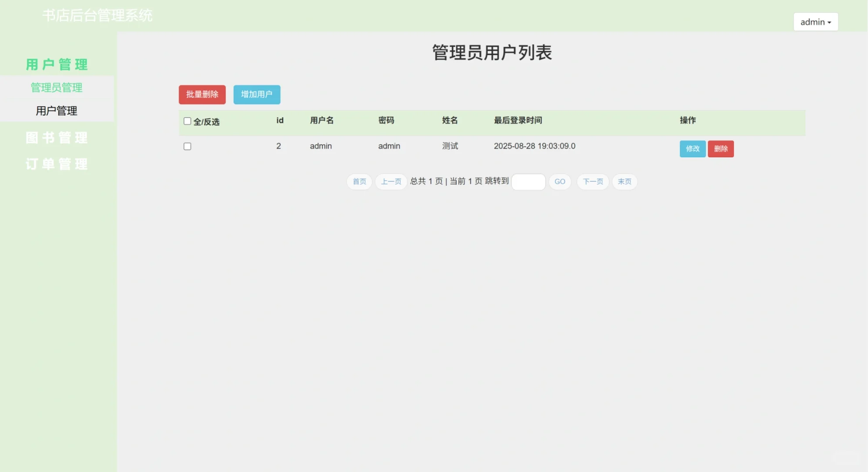The image size is (868, 472).
Task: Click the page jump input field
Action: pyautogui.click(x=528, y=181)
